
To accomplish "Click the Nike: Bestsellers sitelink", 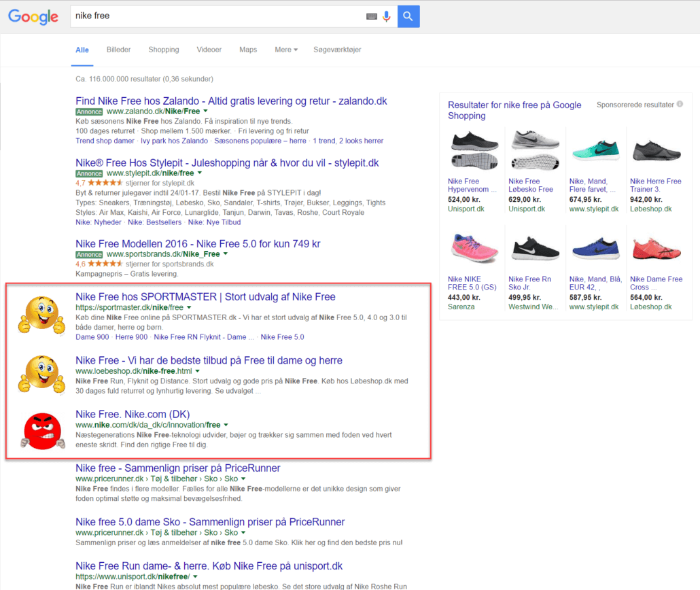I will (154, 222).
